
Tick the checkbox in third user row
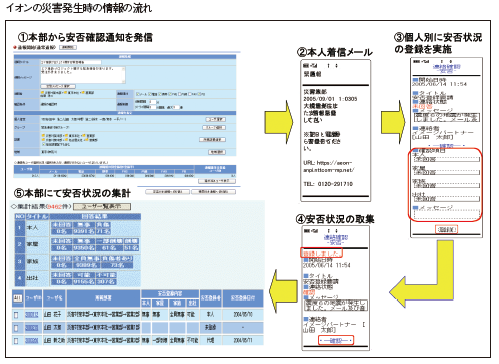click(16, 340)
